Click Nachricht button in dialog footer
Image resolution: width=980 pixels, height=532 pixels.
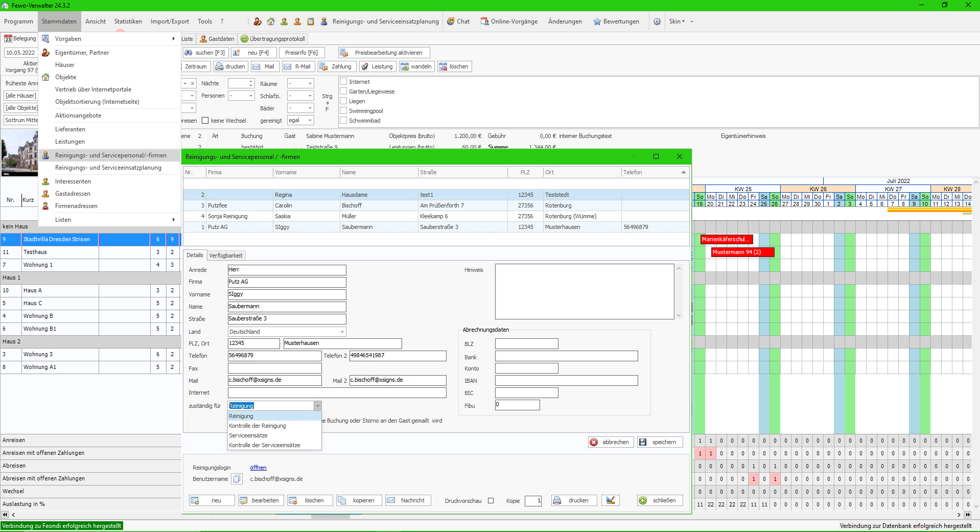[x=408, y=500]
